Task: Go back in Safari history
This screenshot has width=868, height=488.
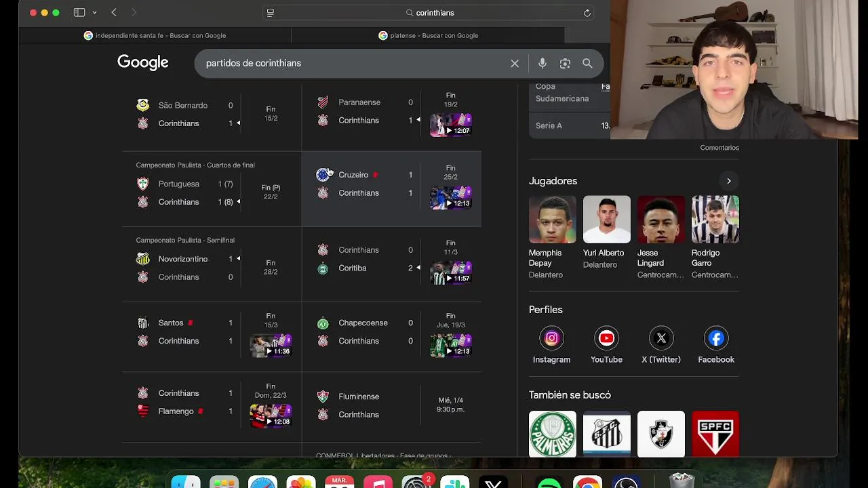Action: click(114, 12)
